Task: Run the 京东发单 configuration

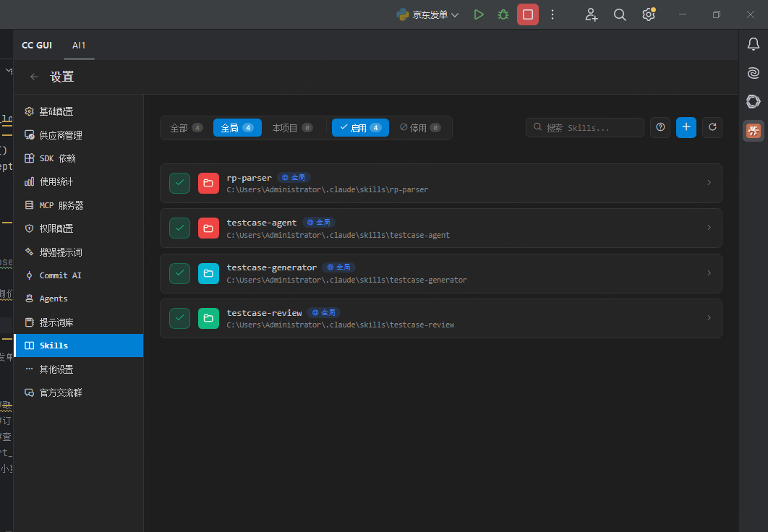Action: point(479,14)
